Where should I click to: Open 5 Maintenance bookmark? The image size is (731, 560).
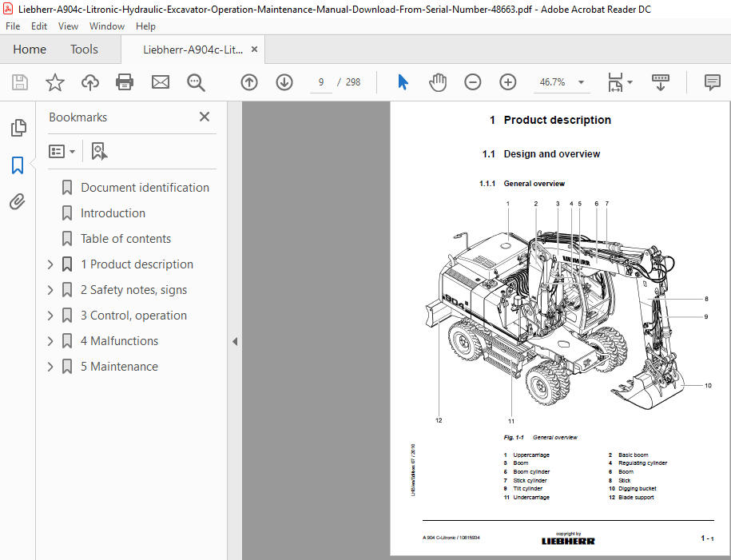click(119, 367)
